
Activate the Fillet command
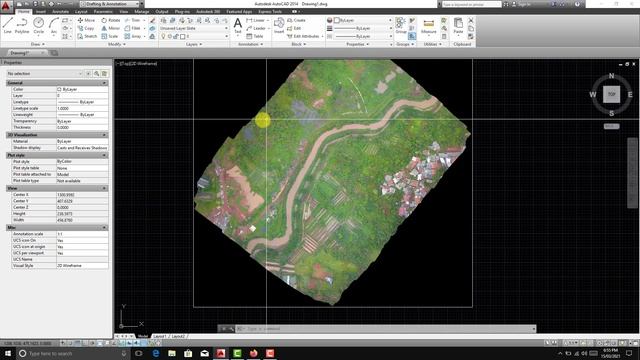click(133, 28)
